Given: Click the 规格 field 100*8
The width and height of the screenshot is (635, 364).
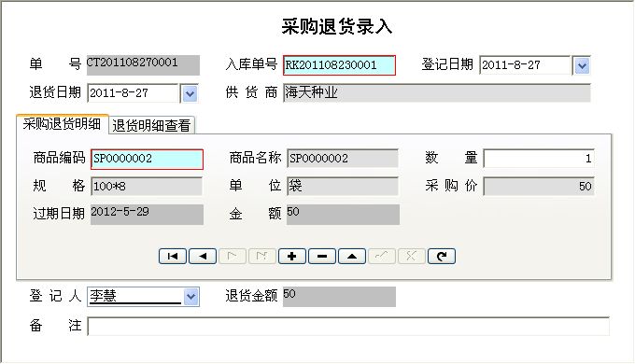Looking at the screenshot, I should [147, 187].
